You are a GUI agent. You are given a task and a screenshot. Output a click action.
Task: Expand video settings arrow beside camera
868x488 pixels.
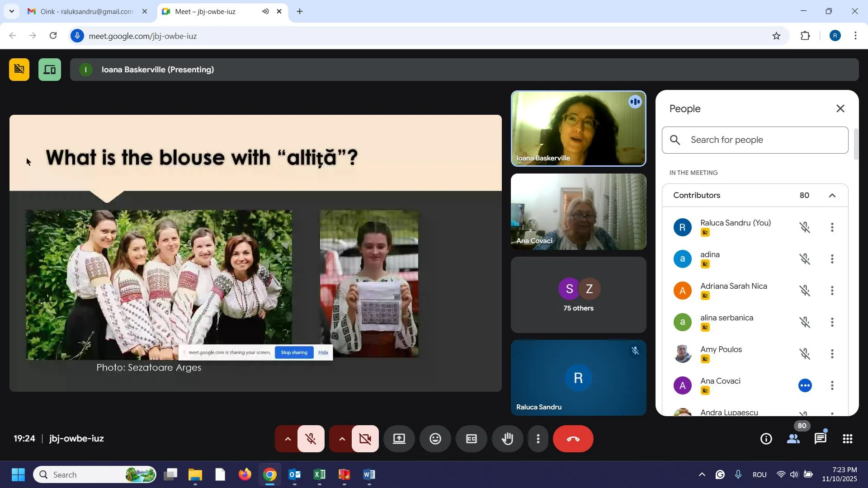click(x=342, y=439)
